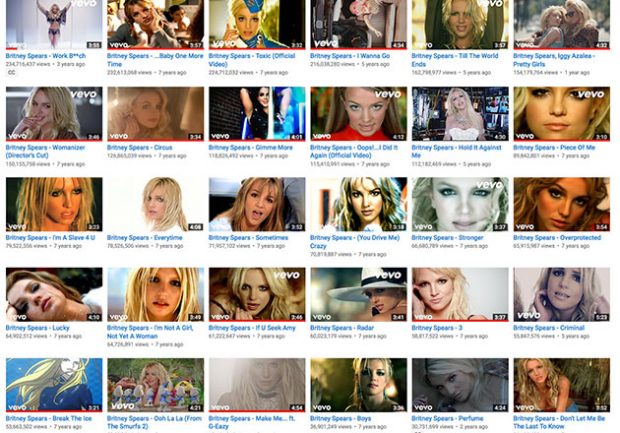Open Britney Spears - I Wanna Go link
Viewport: 620px width, 433px height.
tap(350, 56)
